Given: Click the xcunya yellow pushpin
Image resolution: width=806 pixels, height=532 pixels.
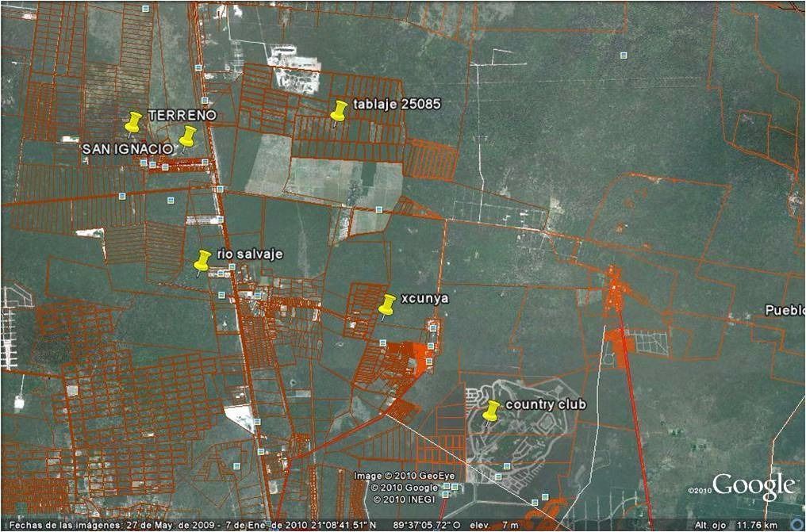Looking at the screenshot, I should 387,304.
